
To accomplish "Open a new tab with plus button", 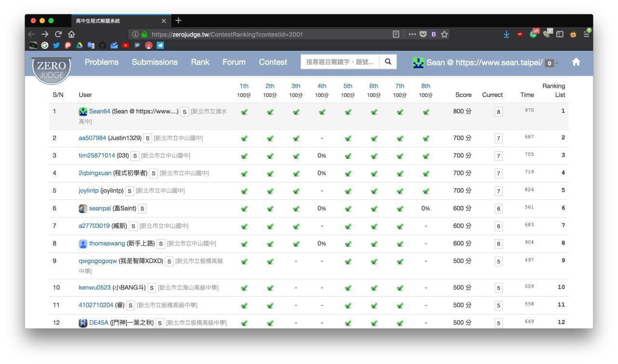I will 179,20.
